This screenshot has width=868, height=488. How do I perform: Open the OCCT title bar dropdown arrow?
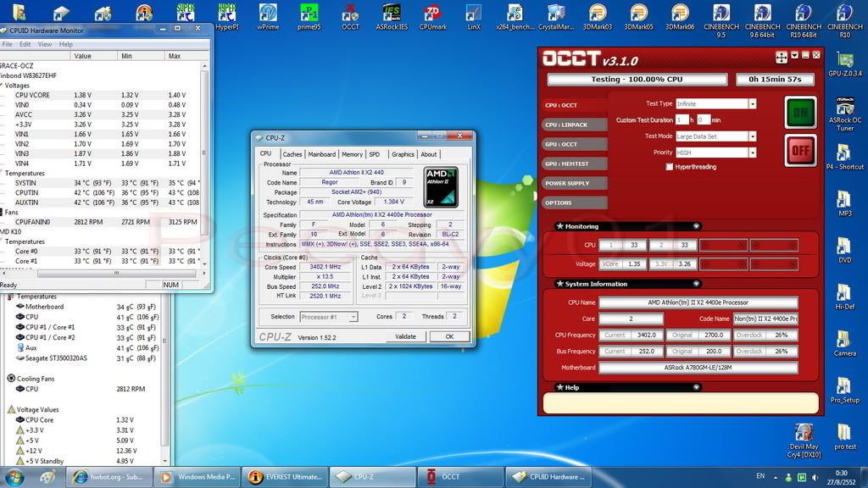click(x=794, y=55)
